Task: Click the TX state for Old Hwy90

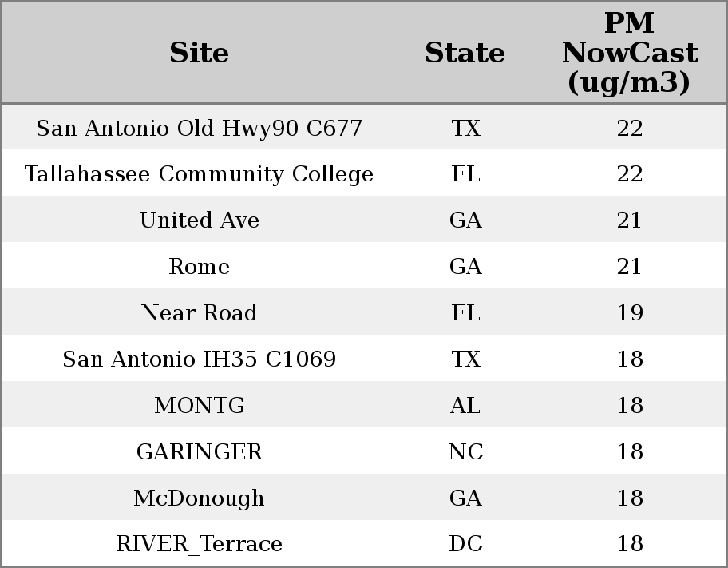Action: pos(465,128)
